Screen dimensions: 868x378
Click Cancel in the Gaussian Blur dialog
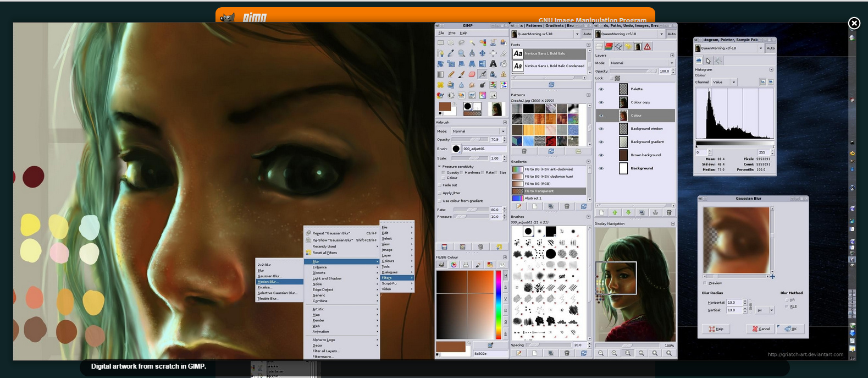coord(761,329)
